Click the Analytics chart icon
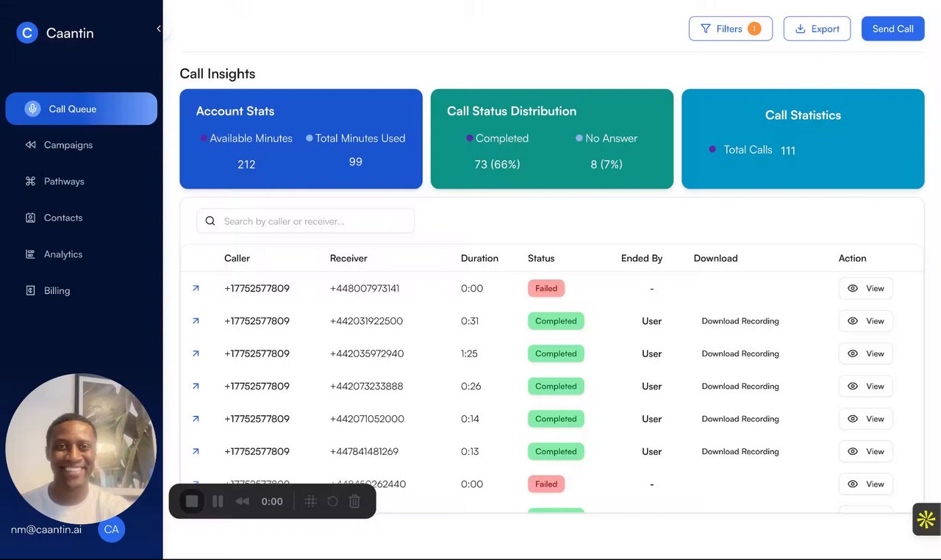Viewport: 941px width, 560px height. [x=31, y=254]
